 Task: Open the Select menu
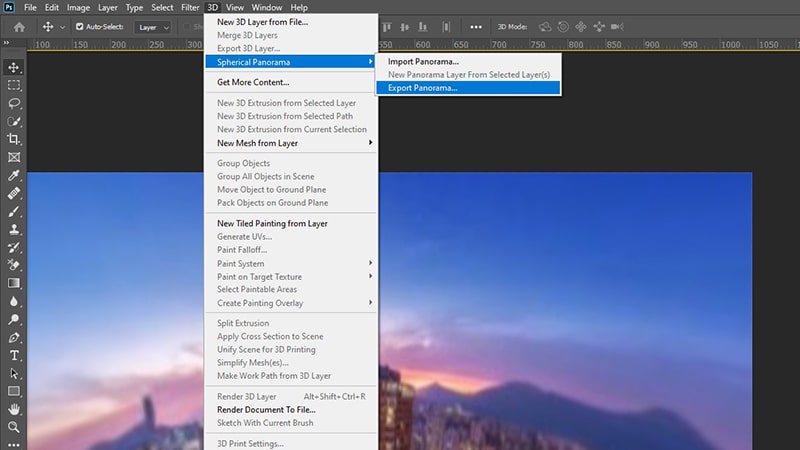tap(162, 7)
